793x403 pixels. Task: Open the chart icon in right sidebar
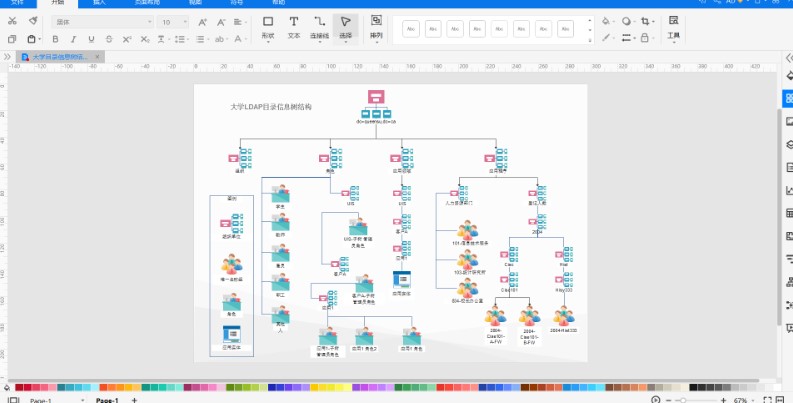coord(789,190)
